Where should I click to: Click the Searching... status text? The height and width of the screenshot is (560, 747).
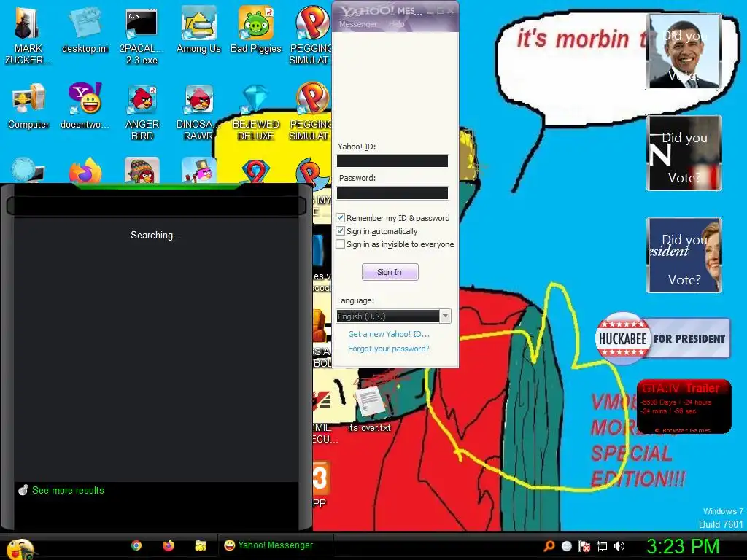tap(156, 235)
